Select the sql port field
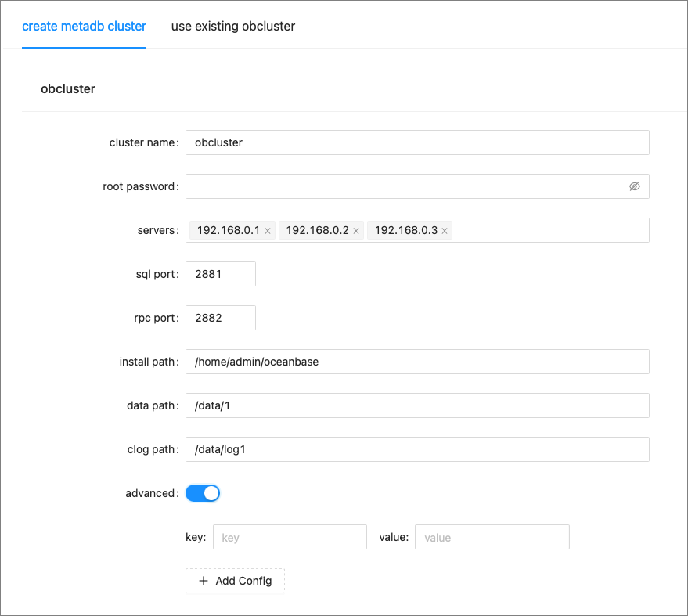Viewport: 688px width, 616px height. [220, 274]
